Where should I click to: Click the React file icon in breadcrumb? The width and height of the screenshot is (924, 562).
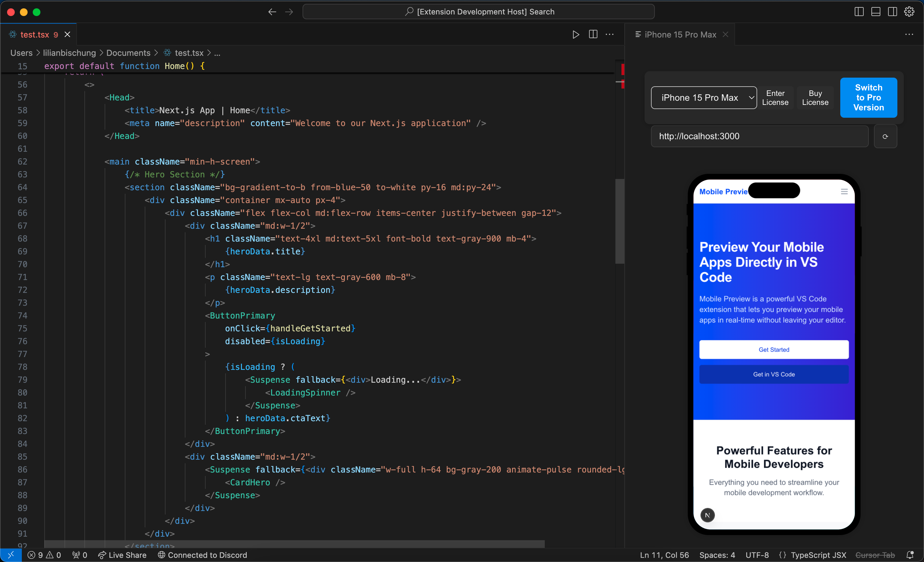(167, 53)
